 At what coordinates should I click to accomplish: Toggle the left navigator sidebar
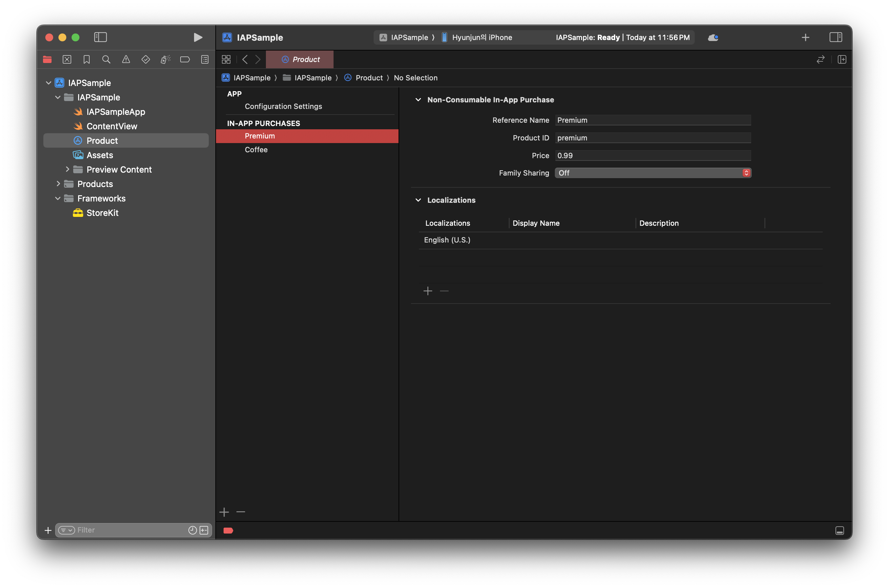tap(100, 37)
